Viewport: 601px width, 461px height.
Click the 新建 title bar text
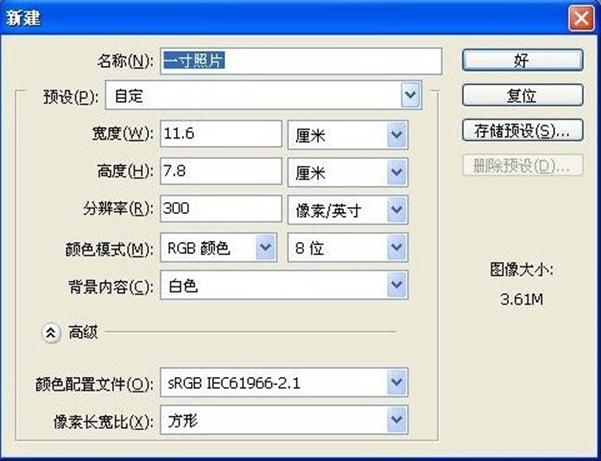coord(23,18)
